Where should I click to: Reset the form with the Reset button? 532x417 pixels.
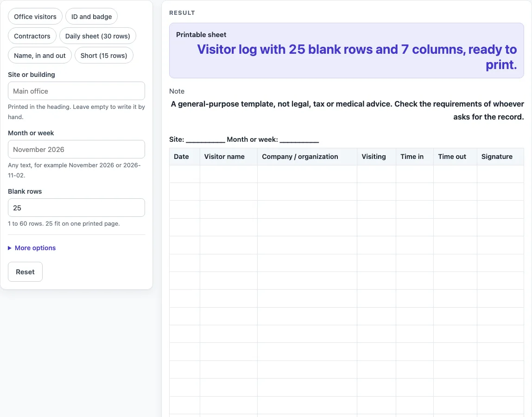click(x=25, y=272)
